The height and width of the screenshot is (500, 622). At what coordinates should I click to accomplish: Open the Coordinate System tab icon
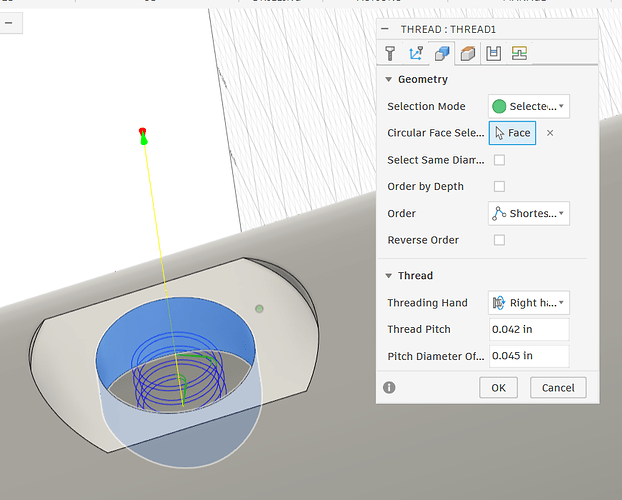click(416, 53)
